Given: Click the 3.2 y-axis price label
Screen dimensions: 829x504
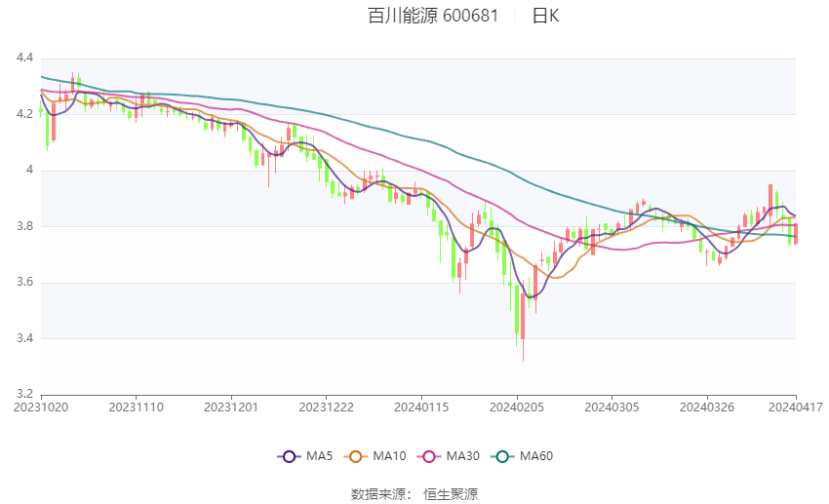Looking at the screenshot, I should point(24,394).
